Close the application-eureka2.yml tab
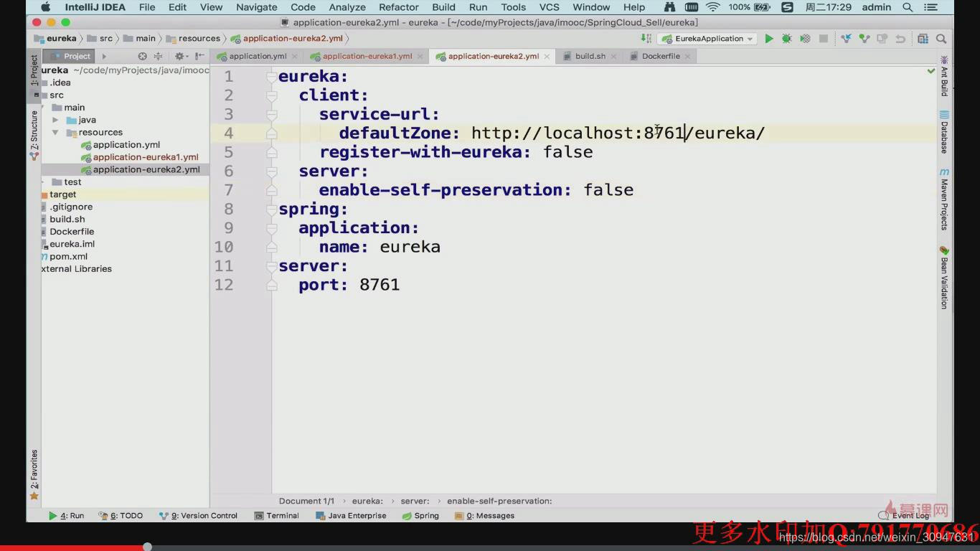The height and width of the screenshot is (551, 980). click(547, 56)
